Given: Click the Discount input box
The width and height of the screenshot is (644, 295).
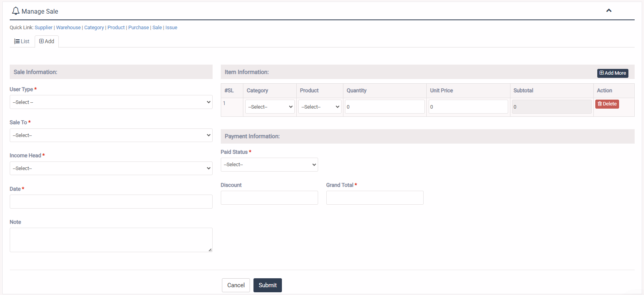Looking at the screenshot, I should click(269, 198).
